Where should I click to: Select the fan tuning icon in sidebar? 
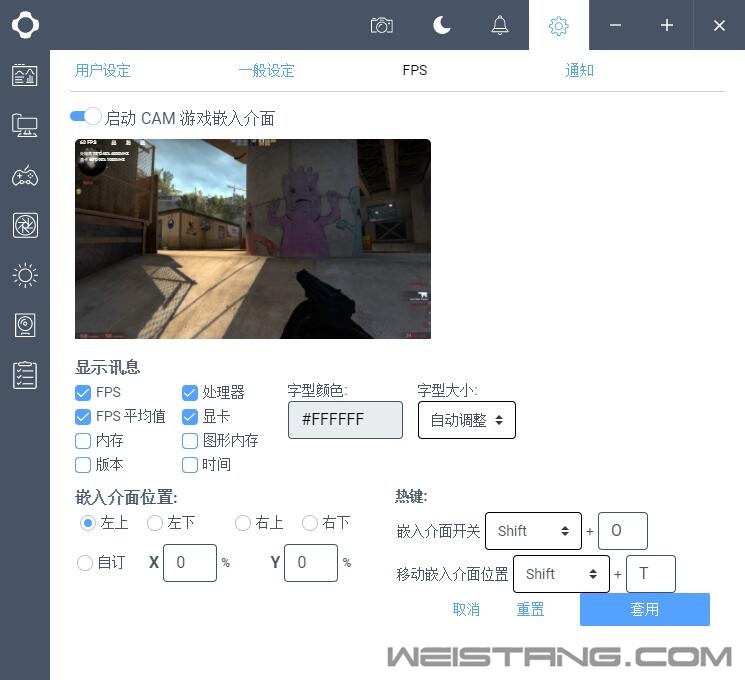[25, 225]
